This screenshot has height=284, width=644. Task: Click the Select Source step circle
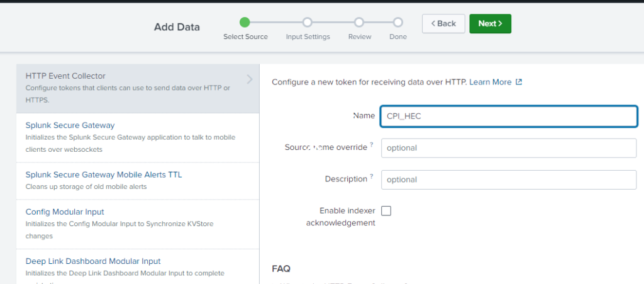pos(245,23)
